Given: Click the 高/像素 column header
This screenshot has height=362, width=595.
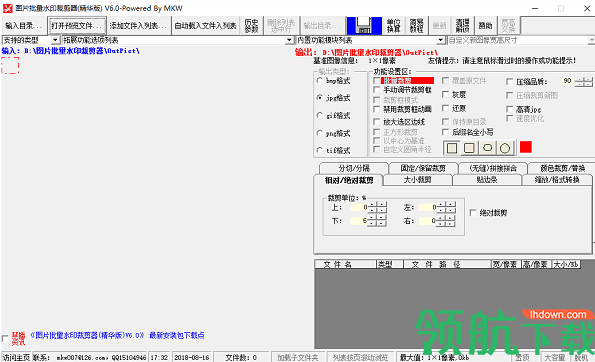Looking at the screenshot, I should tap(537, 264).
